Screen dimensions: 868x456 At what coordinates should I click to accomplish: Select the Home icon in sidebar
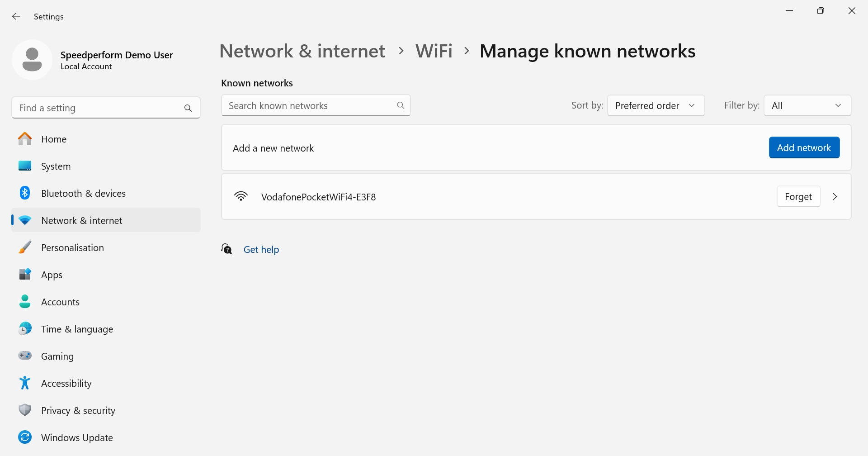pos(25,139)
